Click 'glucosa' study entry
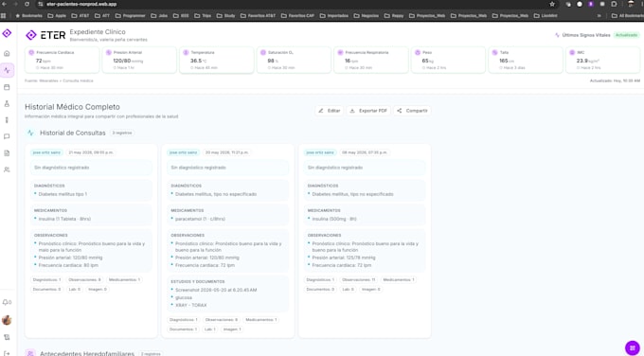Viewport: 644px width, 356px height. pyautogui.click(x=184, y=297)
